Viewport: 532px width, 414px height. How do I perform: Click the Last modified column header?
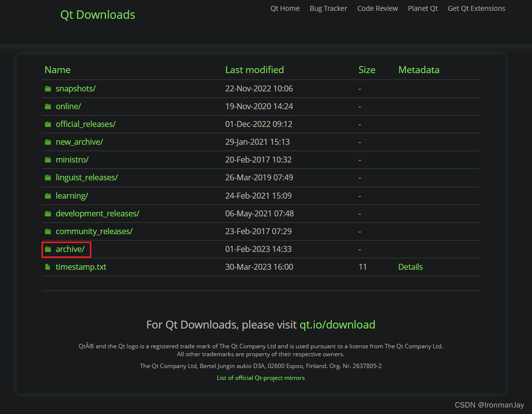tap(254, 70)
